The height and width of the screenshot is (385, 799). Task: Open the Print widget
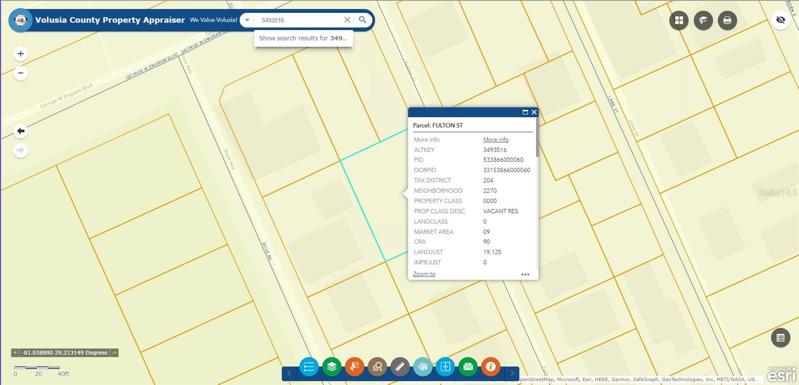click(728, 20)
